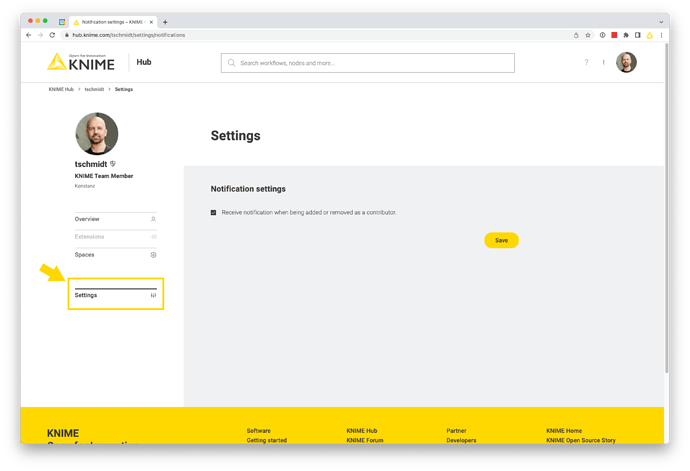This screenshot has width=690, height=471.
Task: Click the Spaces cube icon
Action: coord(153,255)
